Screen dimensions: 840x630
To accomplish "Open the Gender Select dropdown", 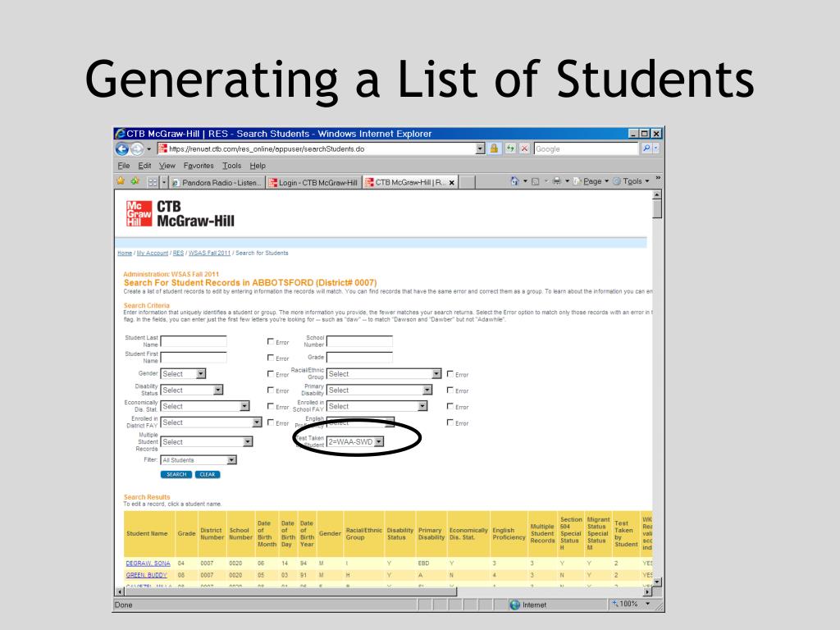I will (x=183, y=374).
